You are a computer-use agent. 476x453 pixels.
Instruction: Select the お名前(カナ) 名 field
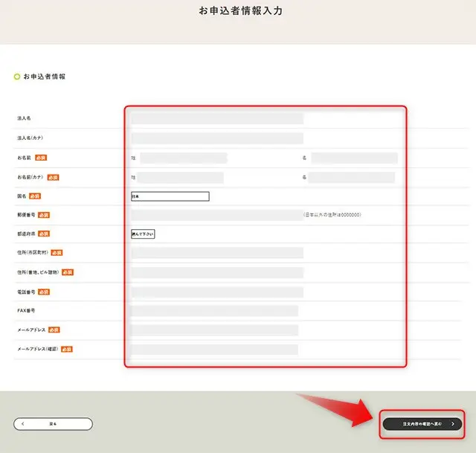click(x=352, y=177)
